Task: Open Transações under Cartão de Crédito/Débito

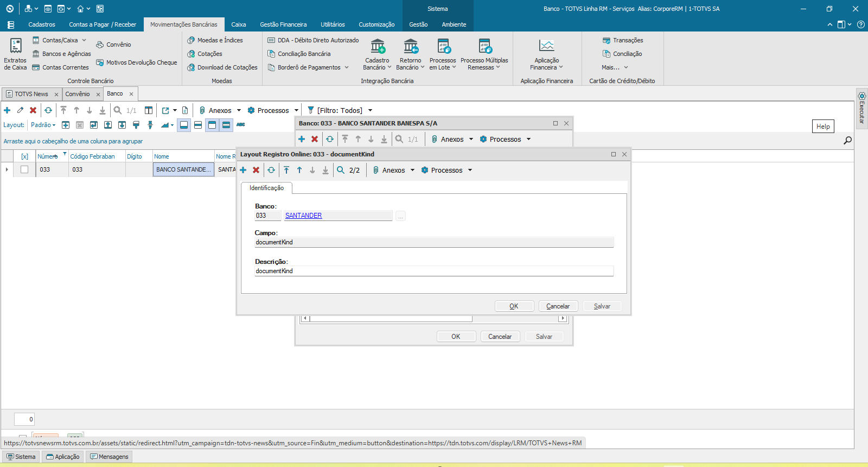Action: pos(623,40)
